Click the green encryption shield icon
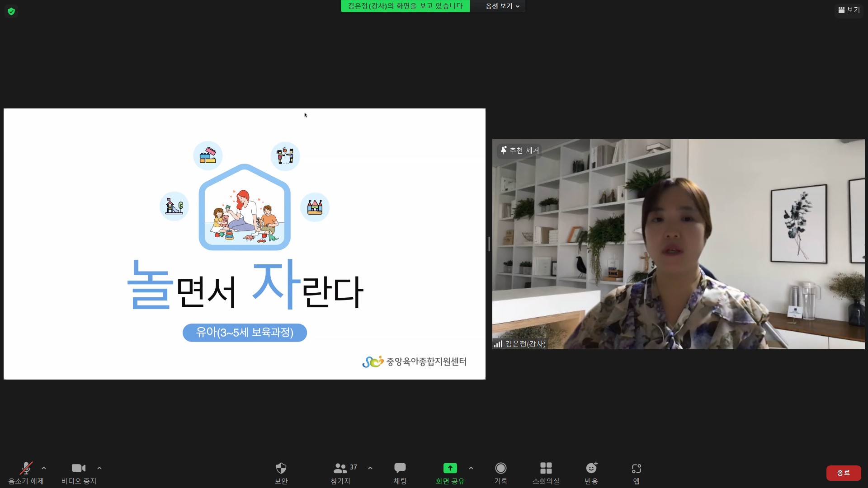The height and width of the screenshot is (488, 868). coord(11,11)
